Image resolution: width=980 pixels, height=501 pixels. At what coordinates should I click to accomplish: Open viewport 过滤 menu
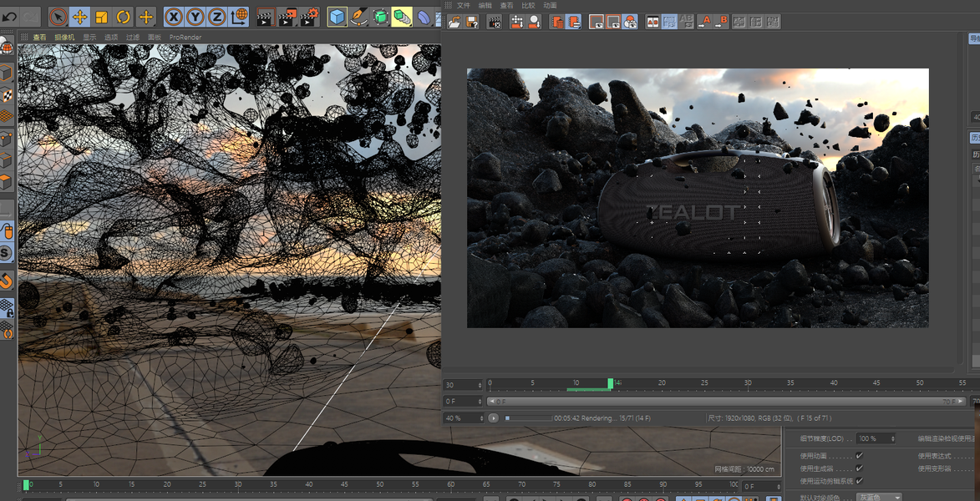tap(133, 38)
